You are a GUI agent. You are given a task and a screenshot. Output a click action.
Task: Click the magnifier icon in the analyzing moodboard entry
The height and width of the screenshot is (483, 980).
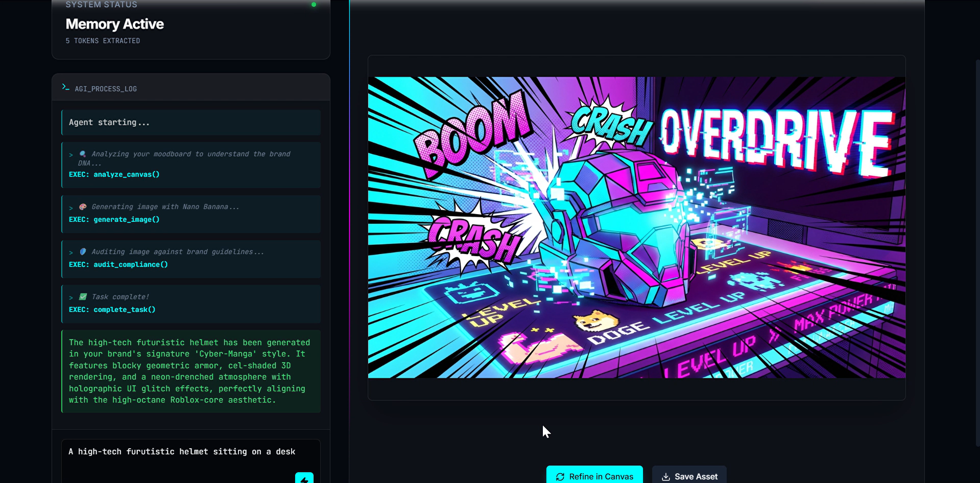pyautogui.click(x=83, y=154)
